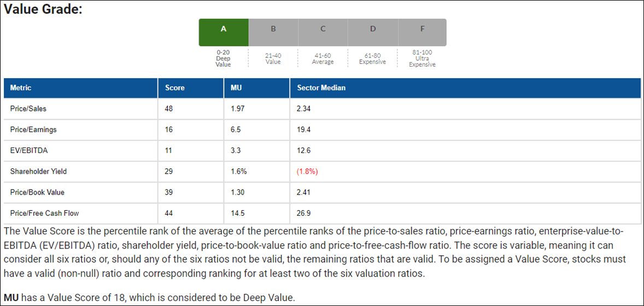Image resolution: width=644 pixels, height=306 pixels.
Task: Select the green A grade segment
Action: click(224, 32)
